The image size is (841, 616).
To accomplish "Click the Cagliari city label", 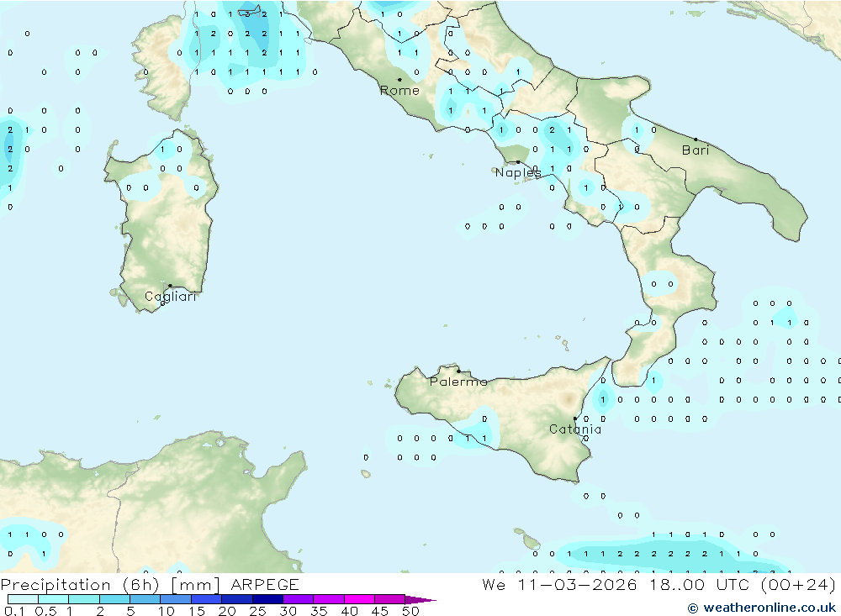I will (x=171, y=297).
